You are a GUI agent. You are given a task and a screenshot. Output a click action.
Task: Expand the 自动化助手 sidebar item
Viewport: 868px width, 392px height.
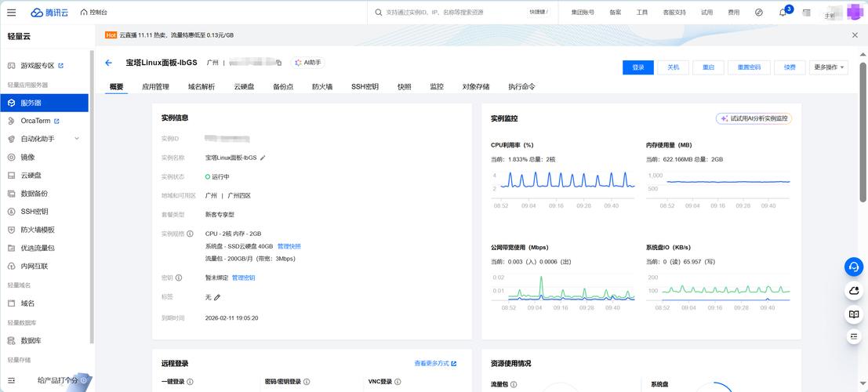click(76, 139)
